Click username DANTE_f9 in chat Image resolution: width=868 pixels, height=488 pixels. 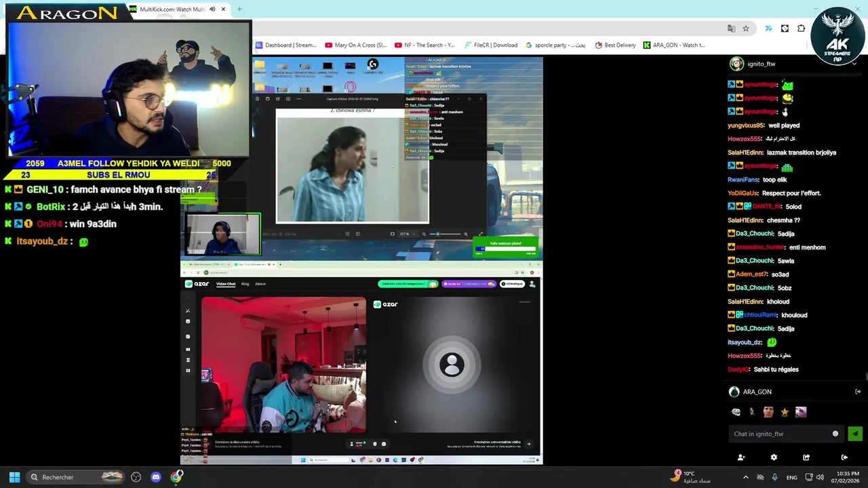(766, 207)
